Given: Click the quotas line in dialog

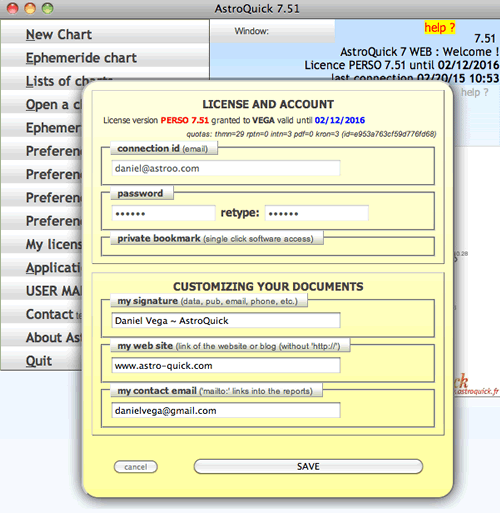Looking at the screenshot, I should tap(311, 134).
